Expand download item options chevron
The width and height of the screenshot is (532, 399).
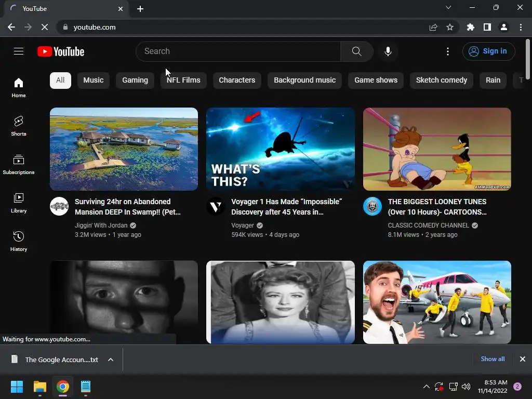tap(111, 360)
